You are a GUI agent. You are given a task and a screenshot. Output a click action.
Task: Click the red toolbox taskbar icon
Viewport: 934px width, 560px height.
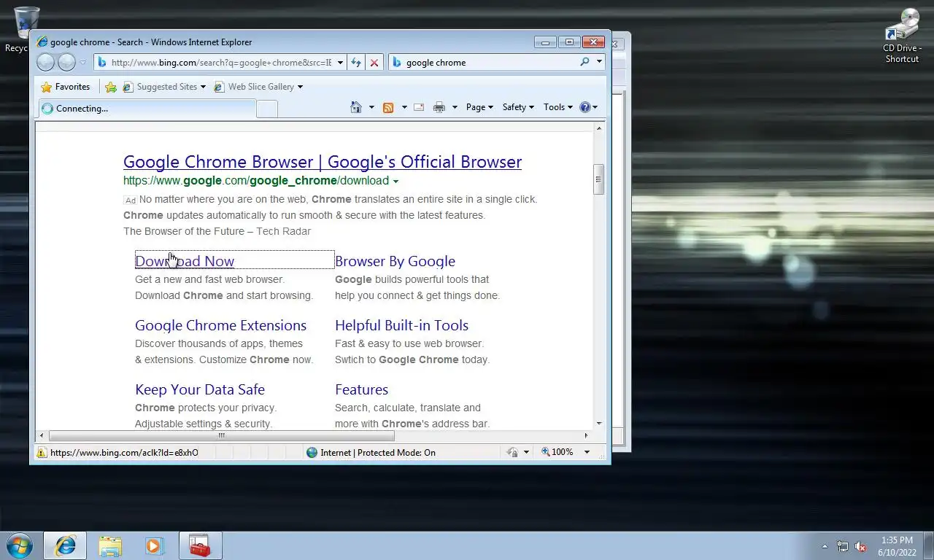click(200, 545)
